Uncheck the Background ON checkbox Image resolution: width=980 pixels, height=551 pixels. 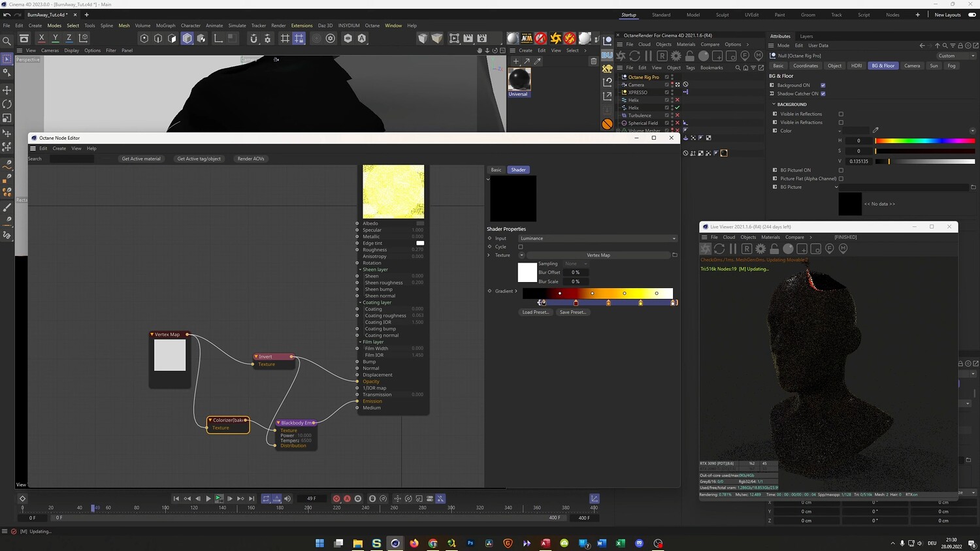(x=823, y=86)
